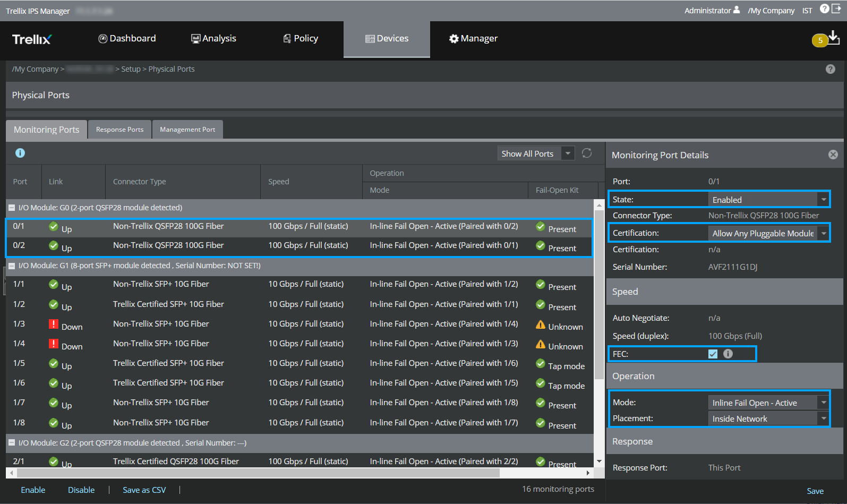Viewport: 847px width, 504px height.
Task: Click the Save as CSV link
Action: coord(144,490)
